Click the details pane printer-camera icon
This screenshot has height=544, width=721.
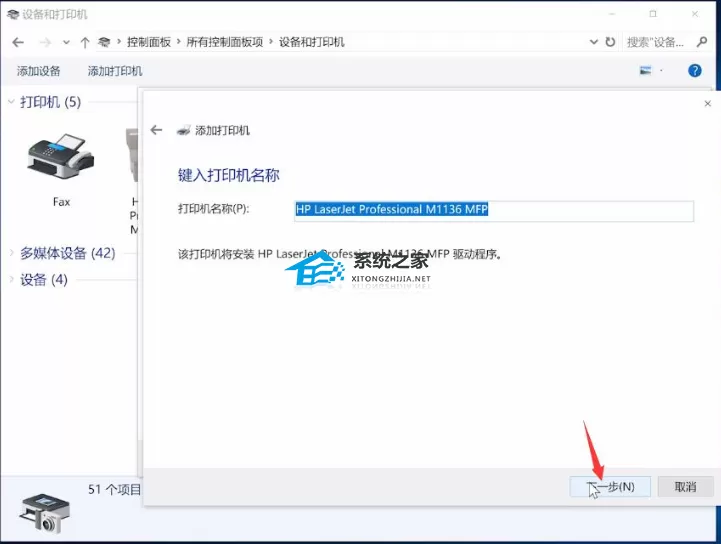pos(45,514)
